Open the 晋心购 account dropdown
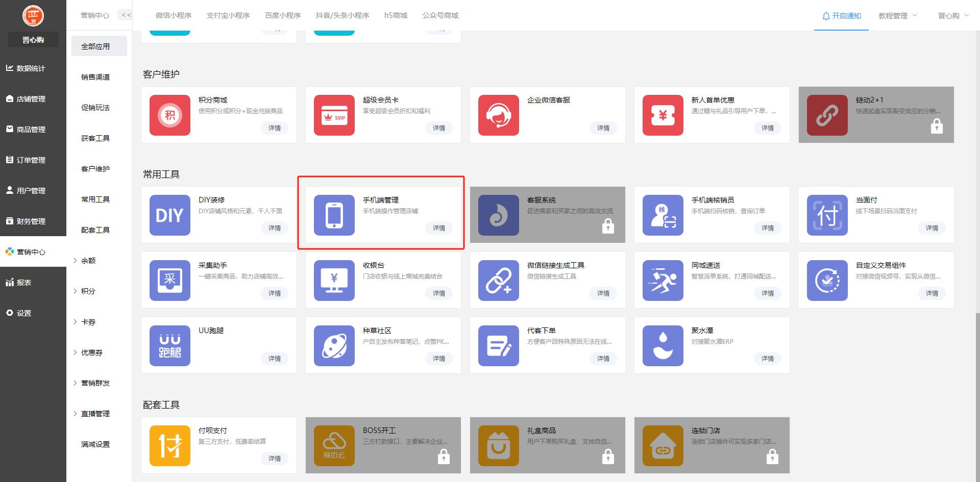Image resolution: width=980 pixels, height=482 pixels. click(952, 16)
